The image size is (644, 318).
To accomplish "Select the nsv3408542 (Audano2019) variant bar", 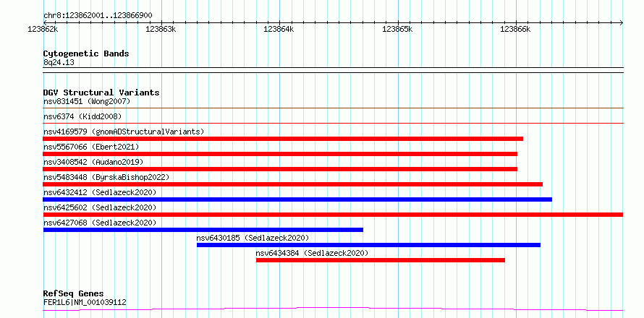I will pos(280,169).
